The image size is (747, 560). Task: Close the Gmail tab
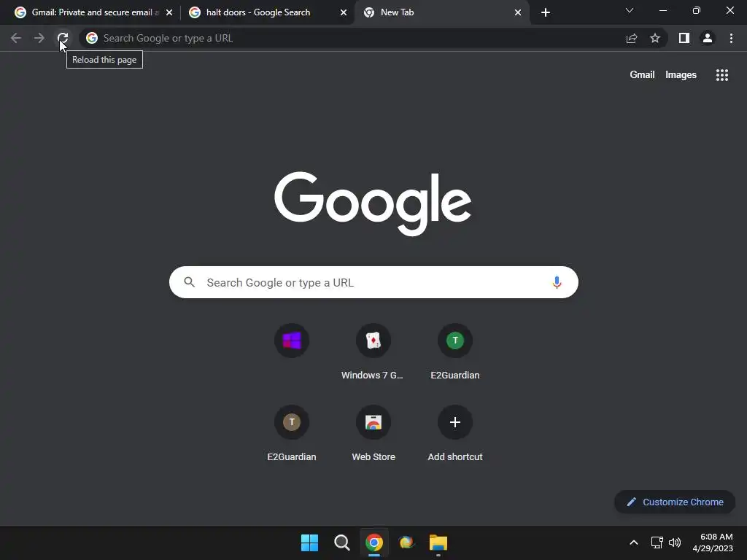tap(169, 12)
